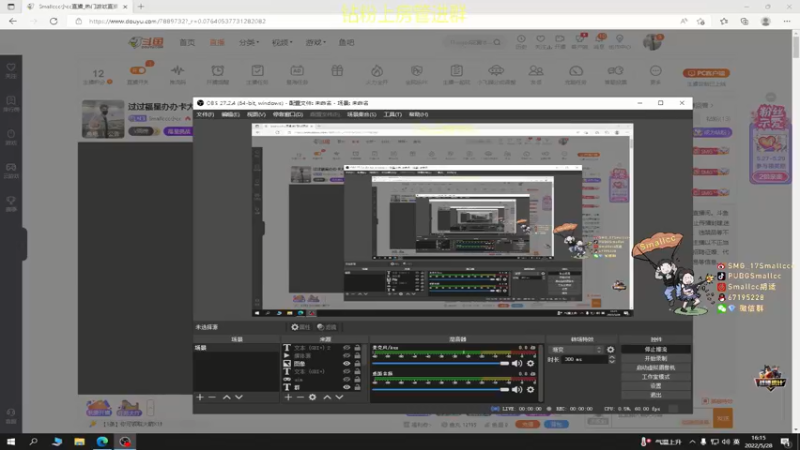Viewport: 800px width, 450px height.
Task: Mute the 桌面音频 desktop audio channel
Action: tap(517, 389)
